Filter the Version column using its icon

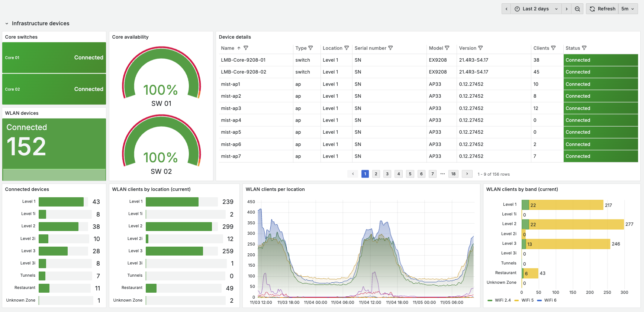tap(480, 48)
